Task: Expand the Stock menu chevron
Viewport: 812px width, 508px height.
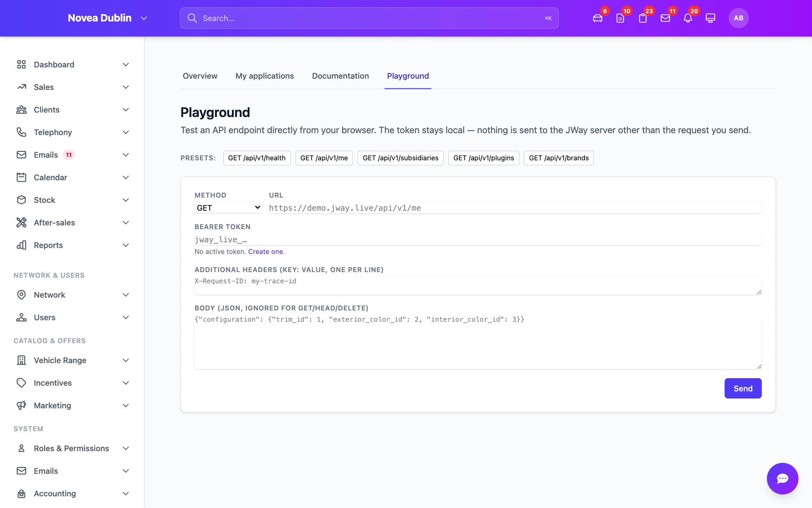Action: pyautogui.click(x=126, y=200)
